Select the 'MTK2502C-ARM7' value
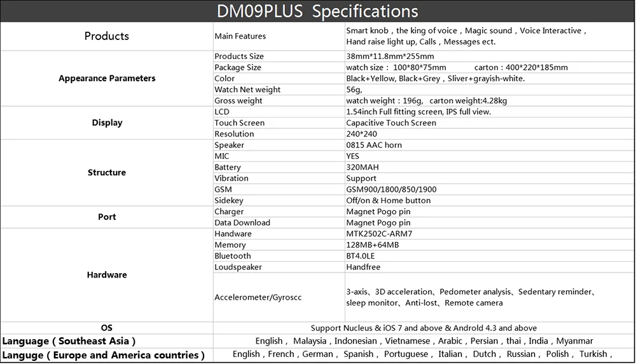 point(379,234)
